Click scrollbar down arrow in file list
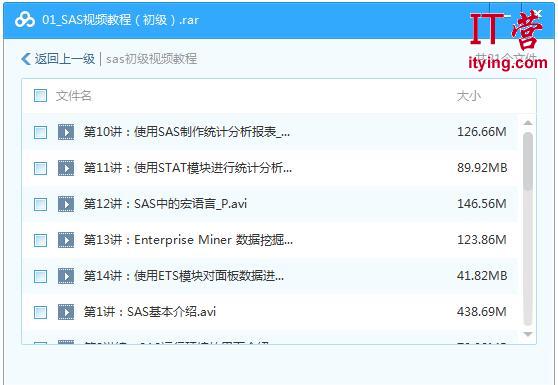Screen dimensions: 558x385 click(528, 334)
